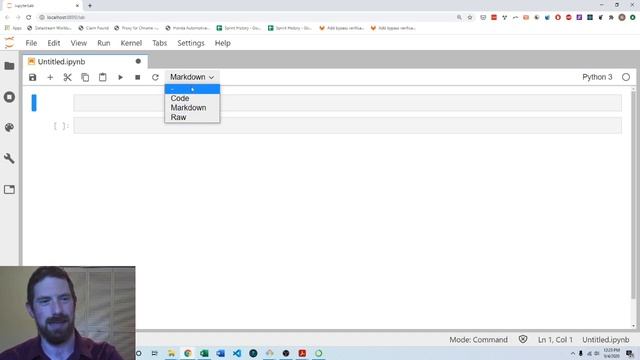Screen dimensions: 640x360
Task: Open the Run menu
Action: [x=104, y=43]
